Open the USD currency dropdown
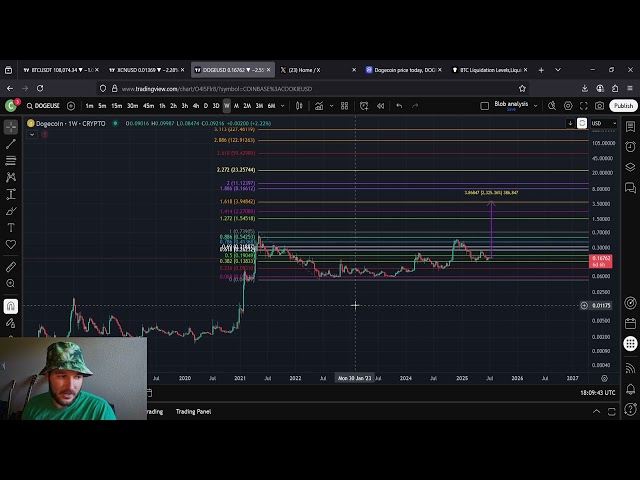The image size is (640, 480). [x=600, y=123]
